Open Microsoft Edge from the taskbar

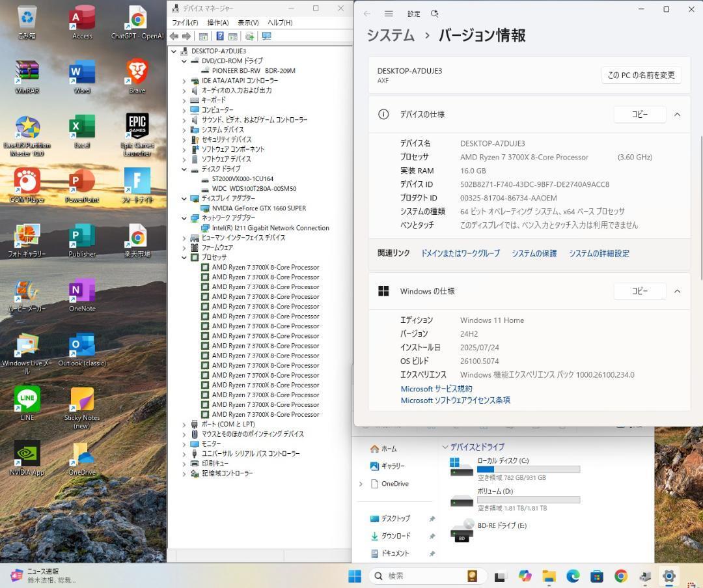pos(573,576)
